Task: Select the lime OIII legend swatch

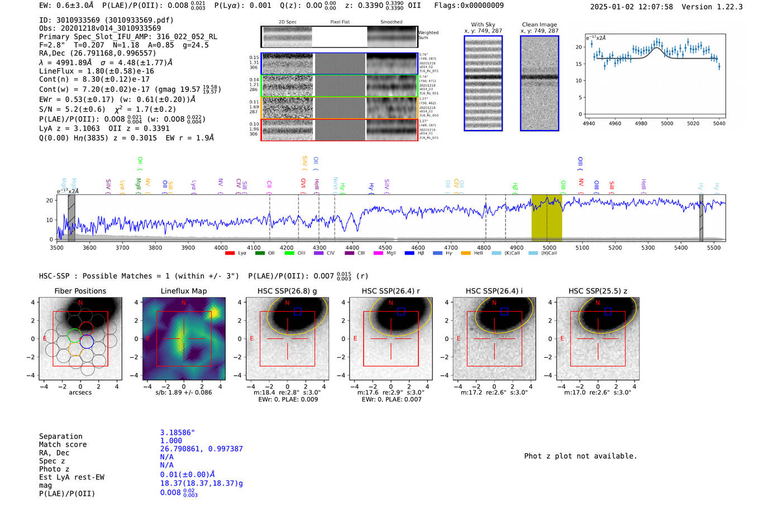Action: tap(289, 253)
